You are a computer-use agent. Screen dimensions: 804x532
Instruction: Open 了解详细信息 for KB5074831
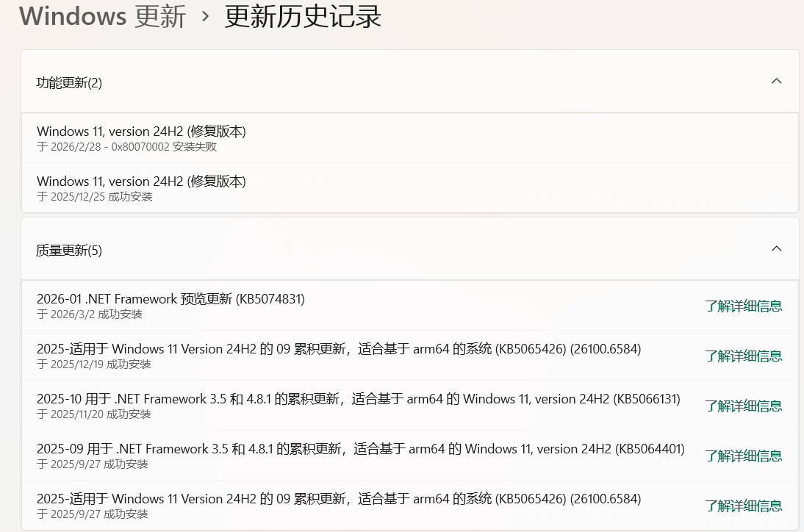[x=743, y=306]
